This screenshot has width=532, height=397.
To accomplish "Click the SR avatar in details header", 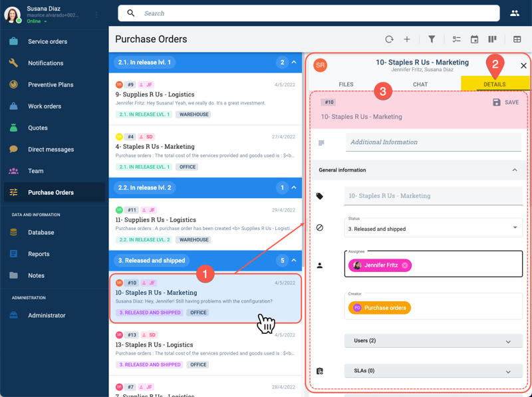I will tap(321, 65).
